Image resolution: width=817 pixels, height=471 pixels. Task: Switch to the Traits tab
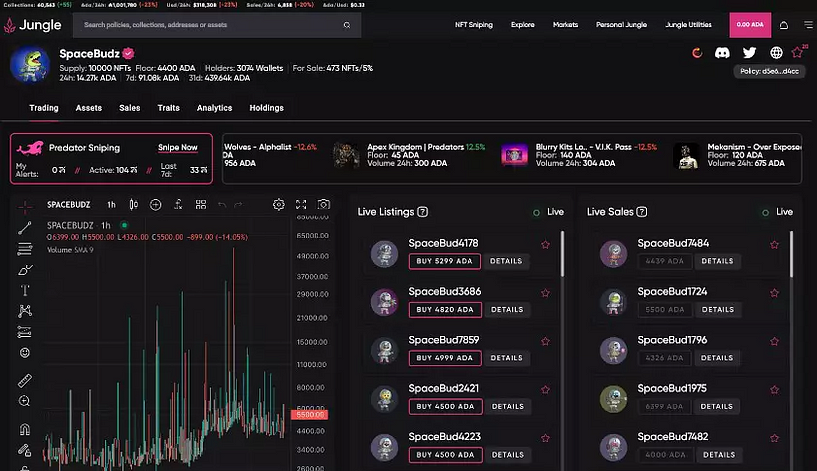click(x=168, y=108)
